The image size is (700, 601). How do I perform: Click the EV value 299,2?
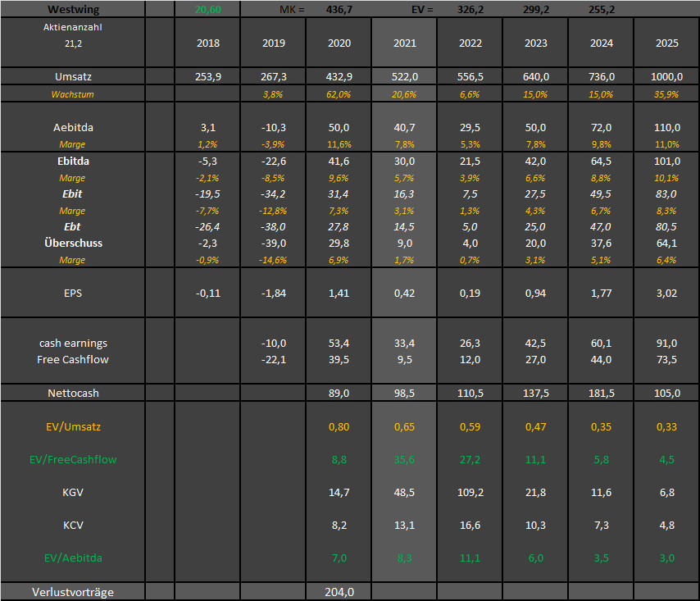pyautogui.click(x=536, y=9)
